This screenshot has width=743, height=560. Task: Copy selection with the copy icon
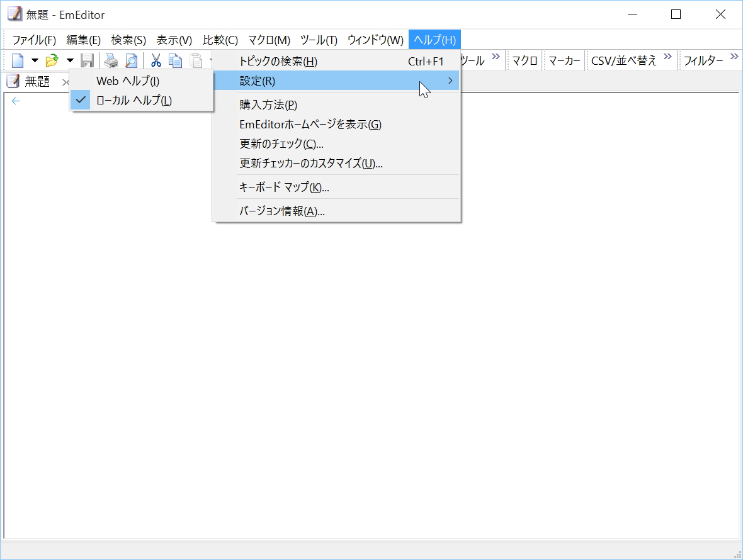click(x=176, y=60)
